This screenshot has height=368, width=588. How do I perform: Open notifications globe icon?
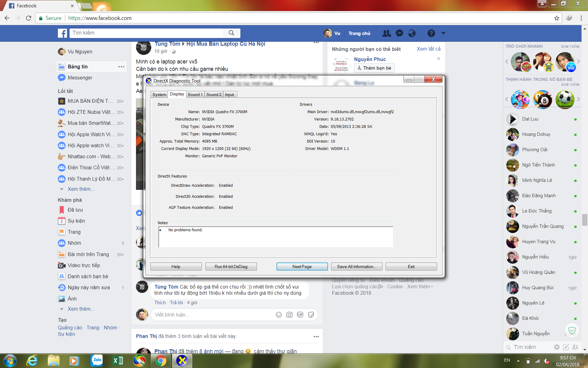pyautogui.click(x=412, y=33)
